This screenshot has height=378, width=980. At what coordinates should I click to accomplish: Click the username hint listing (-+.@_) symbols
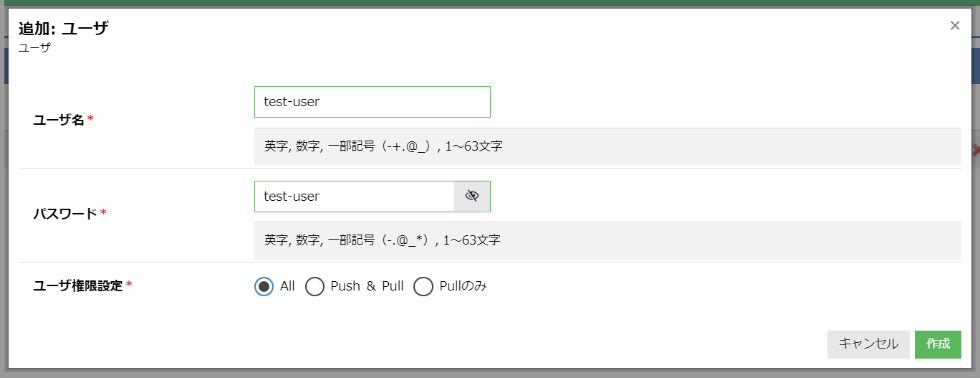point(383,146)
